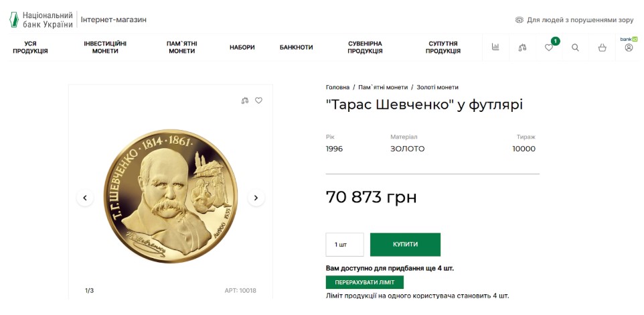Screen dimensions: 644x315
Task: Open the wishlist heart with badge
Action: [549, 48]
